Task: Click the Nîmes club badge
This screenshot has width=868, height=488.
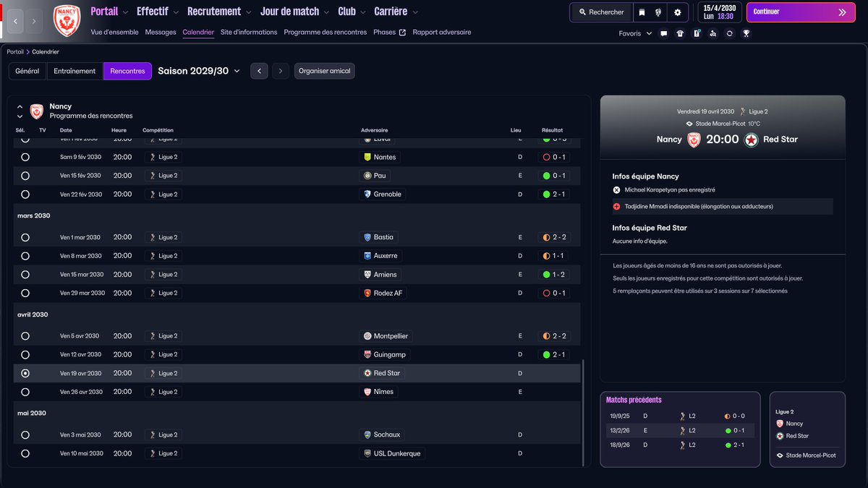Action: [367, 392]
